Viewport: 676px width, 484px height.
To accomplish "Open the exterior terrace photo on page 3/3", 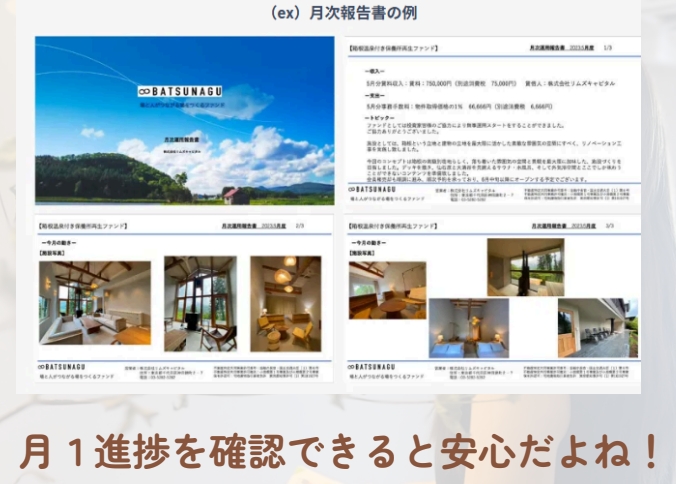I will (592, 328).
